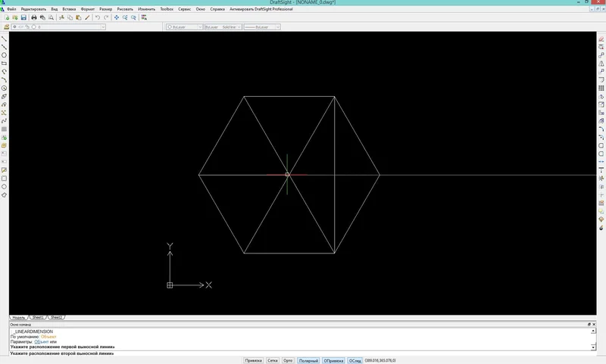Select the Pan tool icon
Screen dimensions: 606x364
click(x=116, y=17)
